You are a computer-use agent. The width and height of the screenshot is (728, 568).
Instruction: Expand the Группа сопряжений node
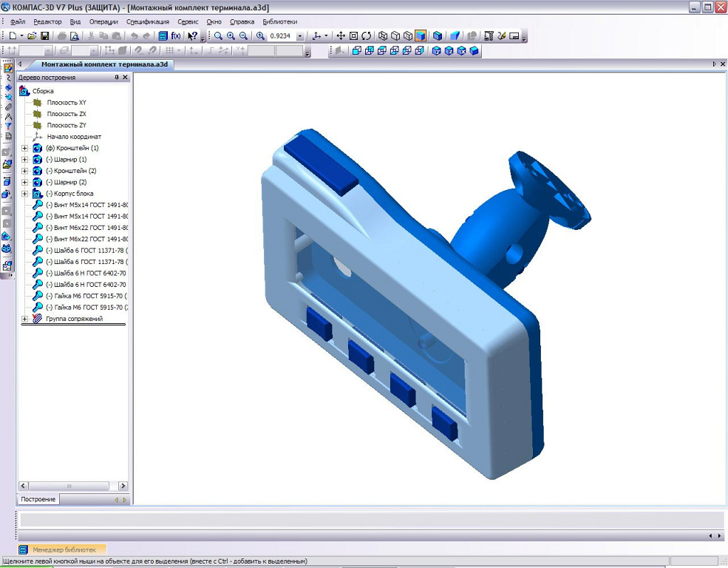pos(25,319)
